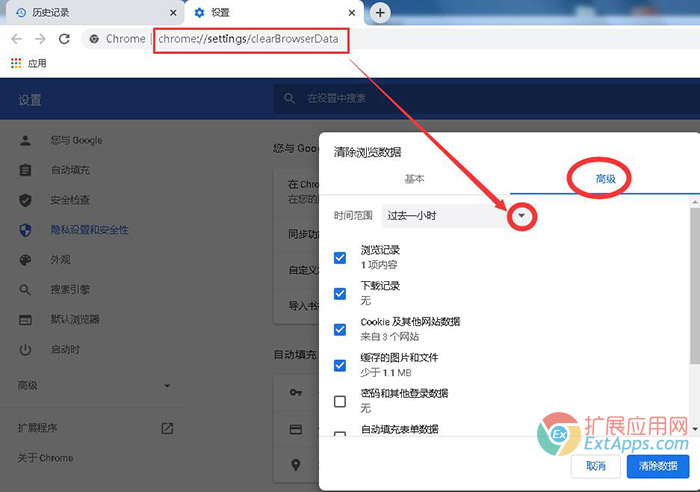Open 搜索引擎 in the sidebar
This screenshot has height=492, width=700.
70,290
